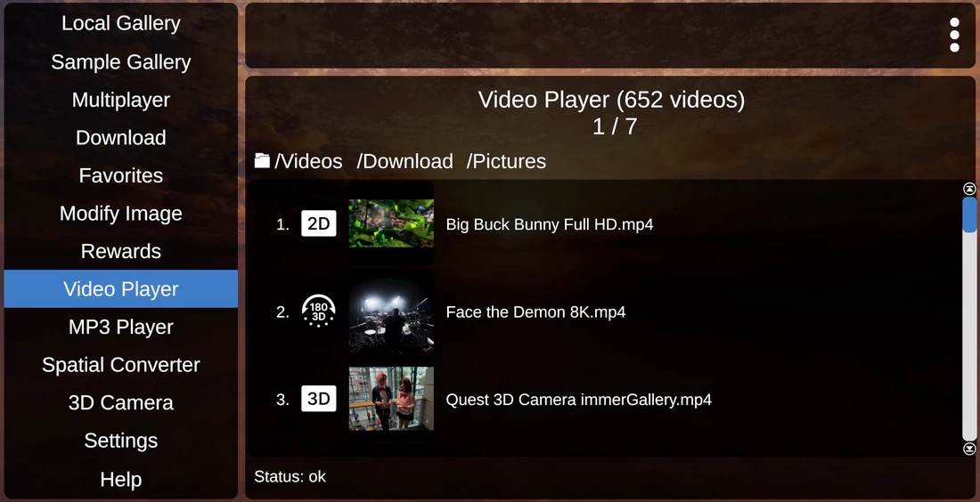980x502 pixels.
Task: Jump to bottom with scrollbar bottom arrow
Action: (969, 449)
